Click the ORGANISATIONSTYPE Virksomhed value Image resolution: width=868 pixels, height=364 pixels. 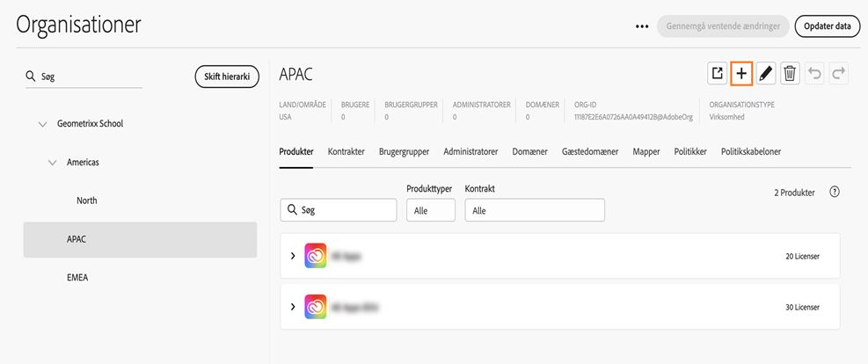pyautogui.click(x=726, y=117)
